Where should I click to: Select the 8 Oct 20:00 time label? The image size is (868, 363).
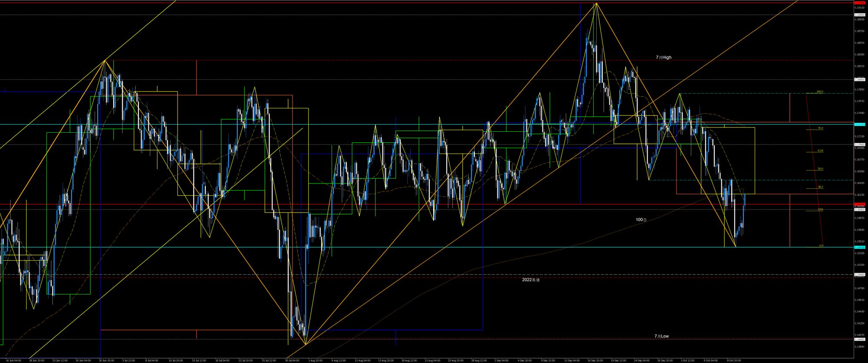point(734,360)
